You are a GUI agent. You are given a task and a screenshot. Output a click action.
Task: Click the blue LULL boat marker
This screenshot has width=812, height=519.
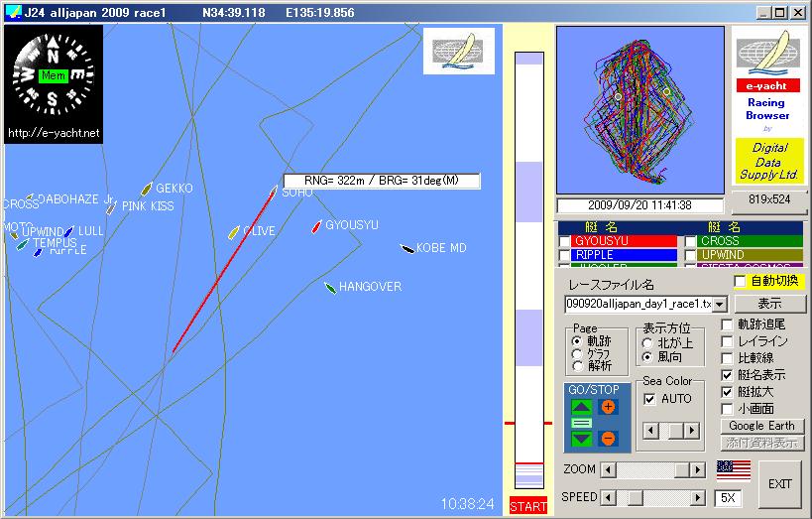[68, 231]
